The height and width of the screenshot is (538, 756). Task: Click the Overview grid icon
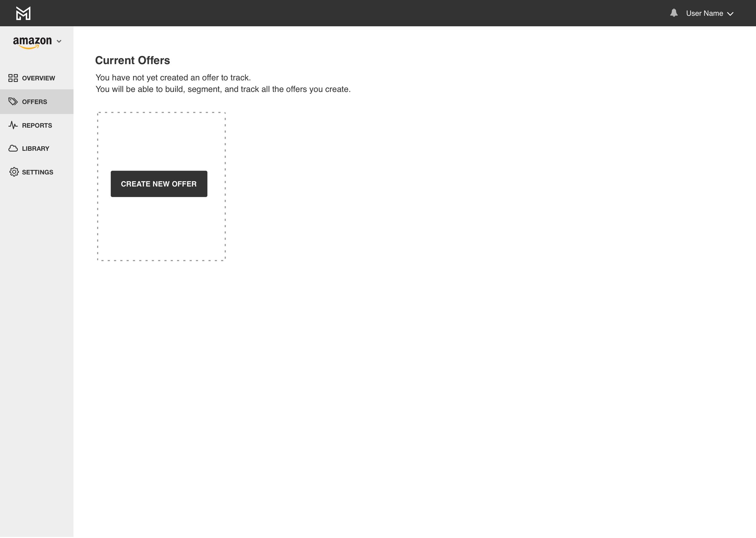(x=13, y=78)
